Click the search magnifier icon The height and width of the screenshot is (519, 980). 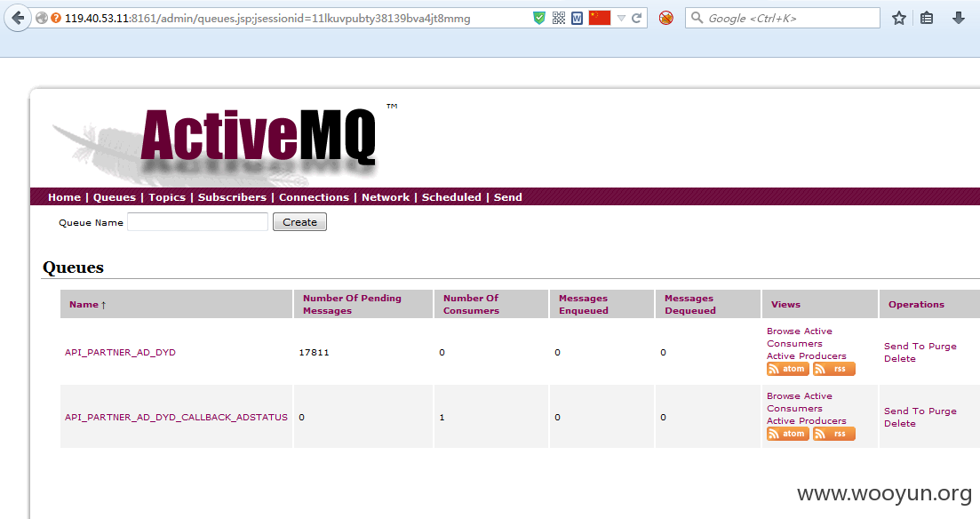coord(697,18)
